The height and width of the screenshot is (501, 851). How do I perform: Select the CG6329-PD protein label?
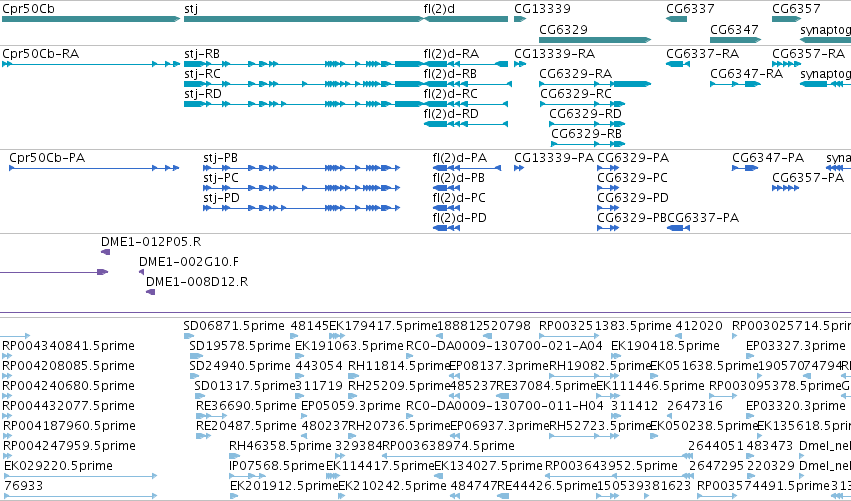(633, 198)
